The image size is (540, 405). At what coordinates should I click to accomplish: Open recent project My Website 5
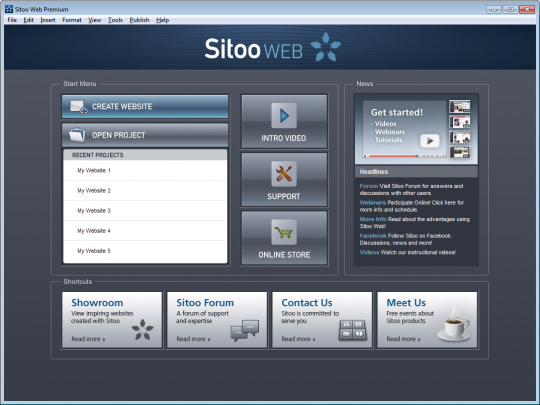click(x=145, y=251)
